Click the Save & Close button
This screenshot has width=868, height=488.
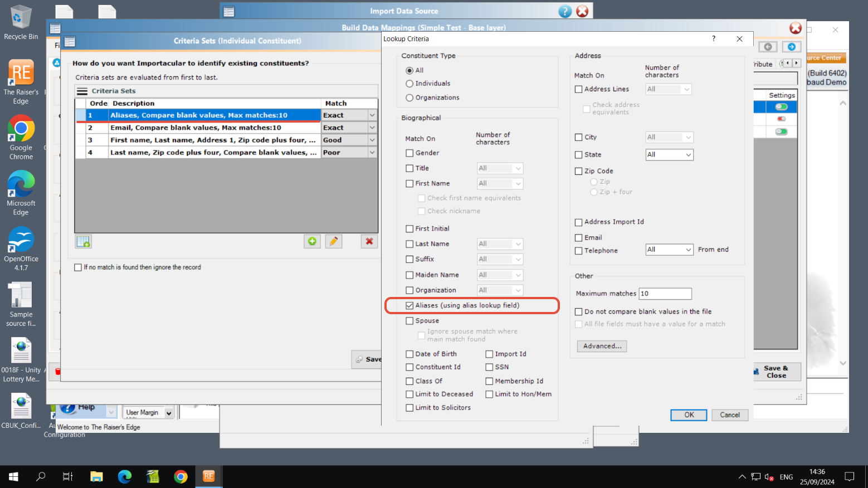pos(776,372)
